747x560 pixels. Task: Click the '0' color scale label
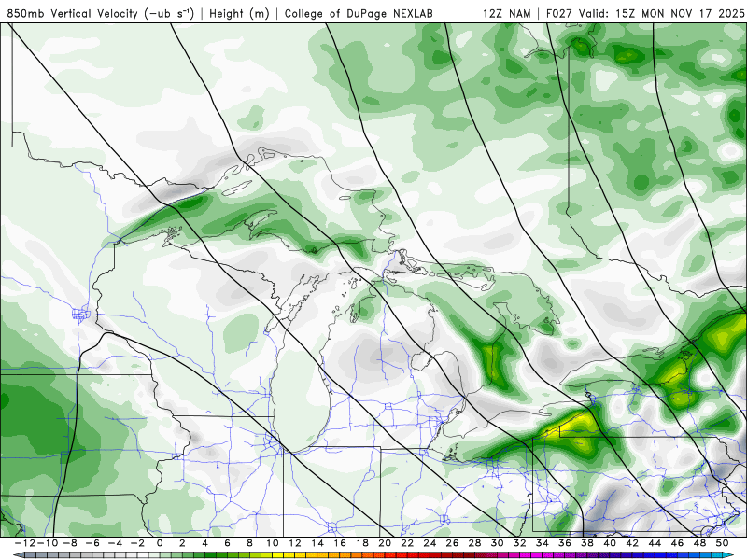tap(160, 543)
